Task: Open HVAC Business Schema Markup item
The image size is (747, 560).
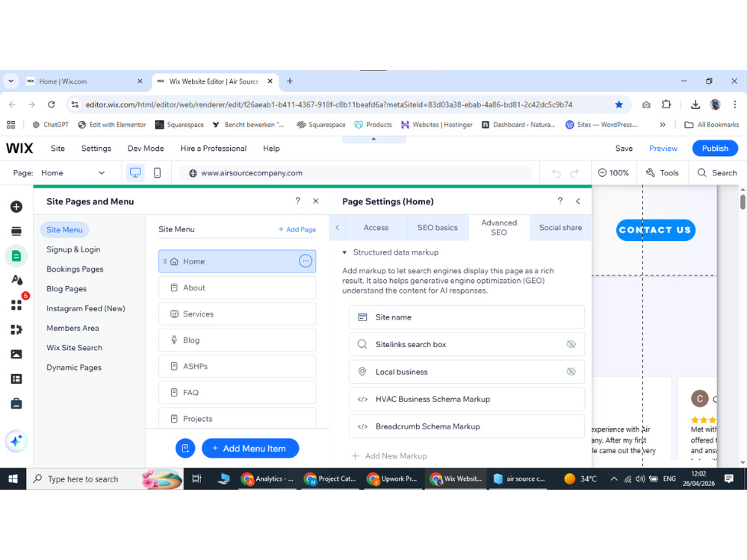Action: tap(467, 399)
